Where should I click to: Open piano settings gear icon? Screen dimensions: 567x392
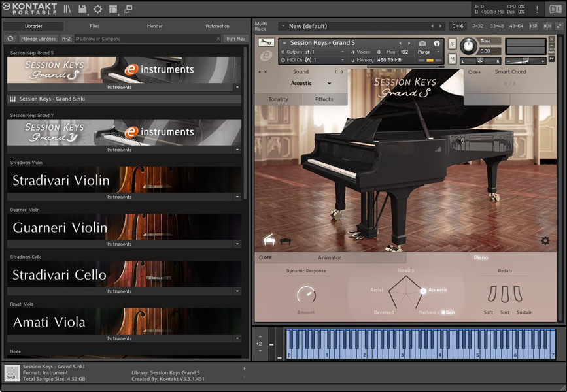pos(545,240)
